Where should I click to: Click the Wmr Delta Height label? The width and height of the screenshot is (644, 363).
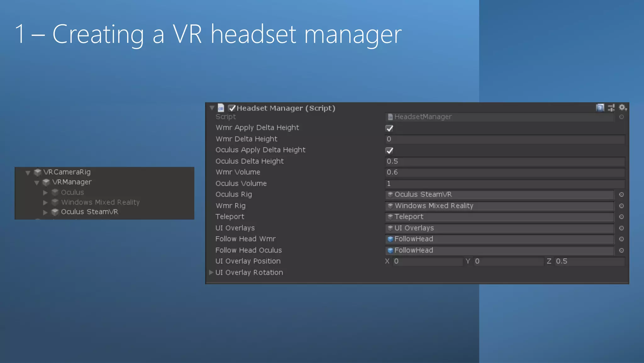tap(246, 139)
